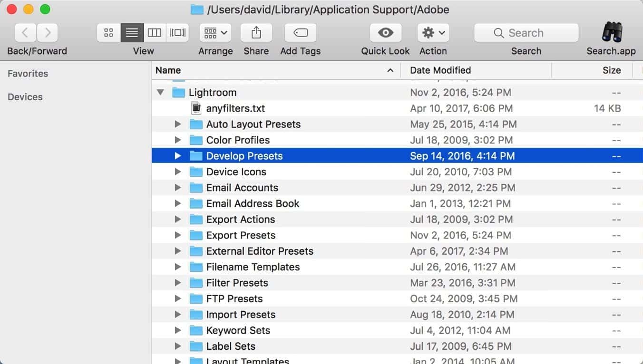
Task: Select the Import Presets row name
Action: [241, 315]
